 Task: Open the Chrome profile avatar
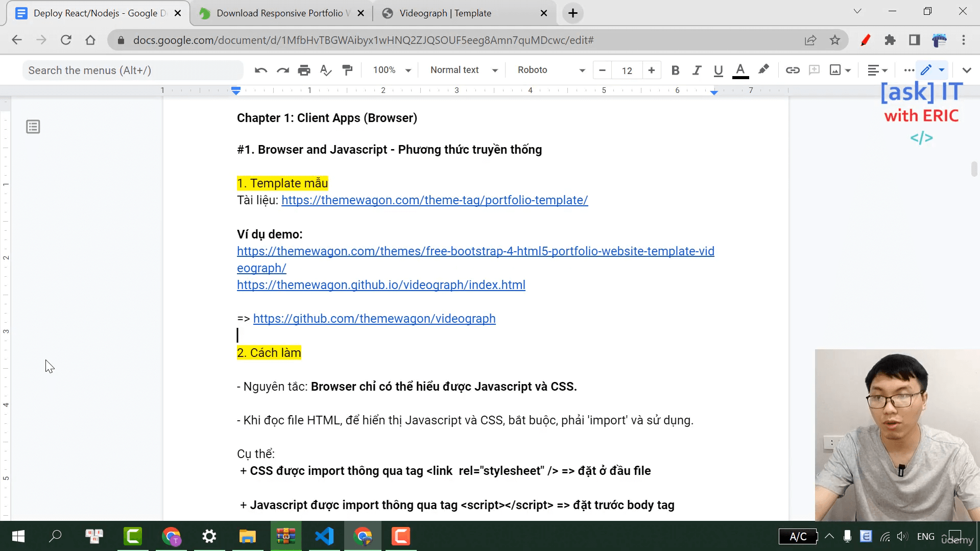coord(939,40)
